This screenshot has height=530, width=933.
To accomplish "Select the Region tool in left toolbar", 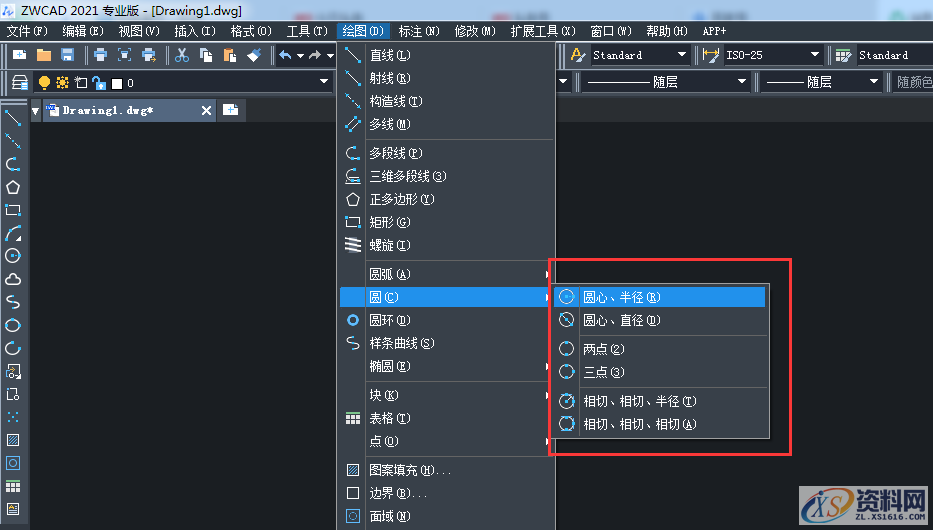I will click(x=13, y=463).
